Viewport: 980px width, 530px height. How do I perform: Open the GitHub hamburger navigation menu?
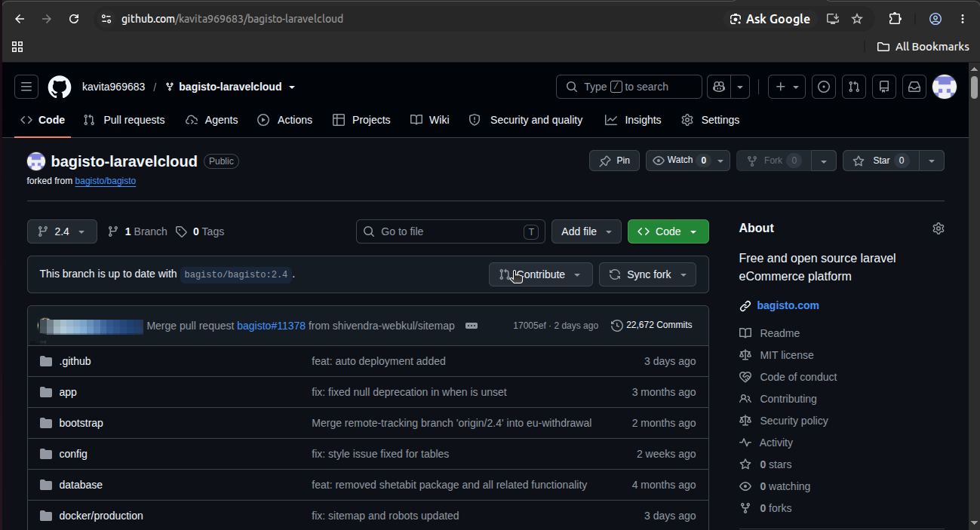point(26,87)
